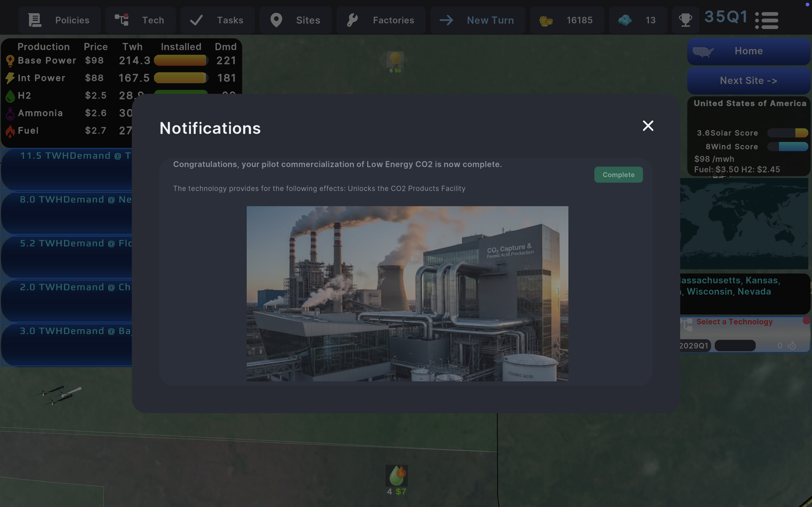Image resolution: width=812 pixels, height=507 pixels.
Task: Open the Sites location panel
Action: (295, 20)
